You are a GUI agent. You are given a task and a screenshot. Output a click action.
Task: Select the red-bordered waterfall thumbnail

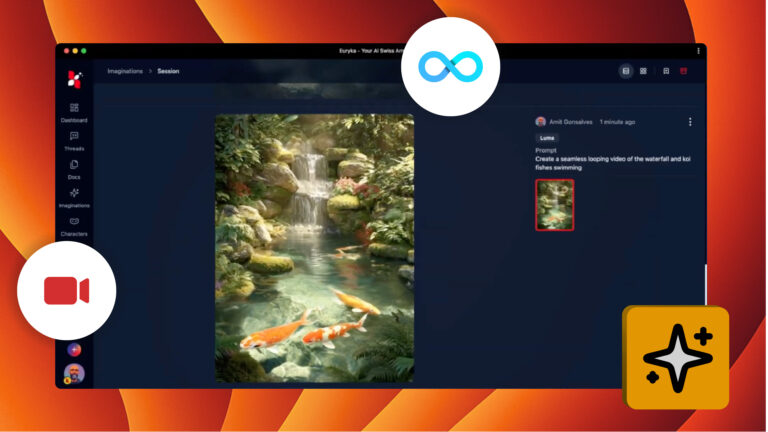(x=554, y=205)
